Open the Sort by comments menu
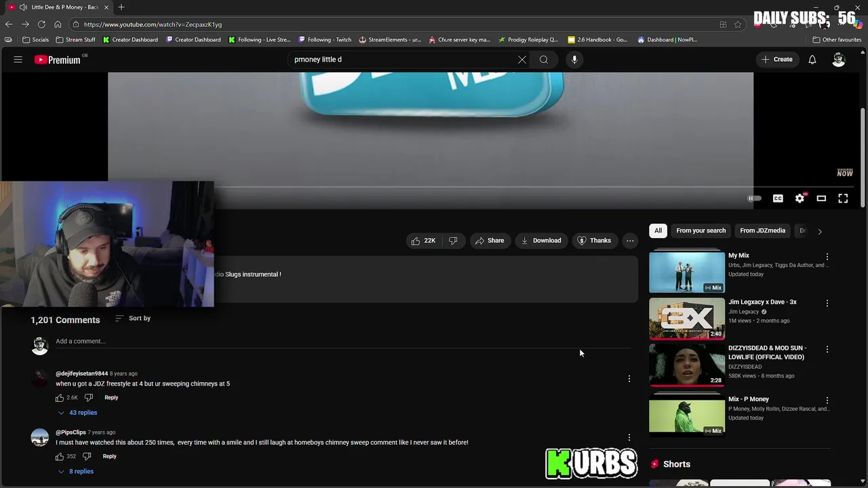 [x=133, y=319]
